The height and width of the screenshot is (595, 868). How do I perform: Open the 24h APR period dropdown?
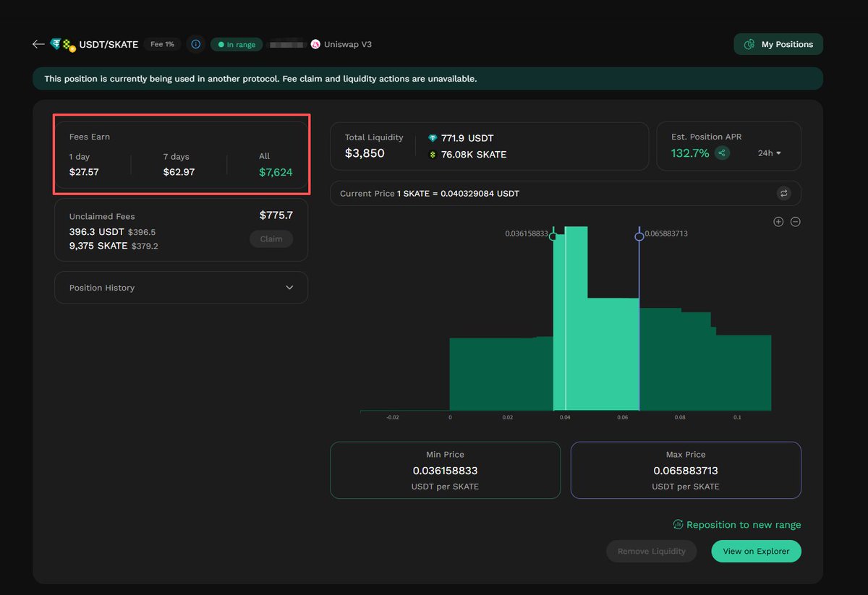click(769, 153)
